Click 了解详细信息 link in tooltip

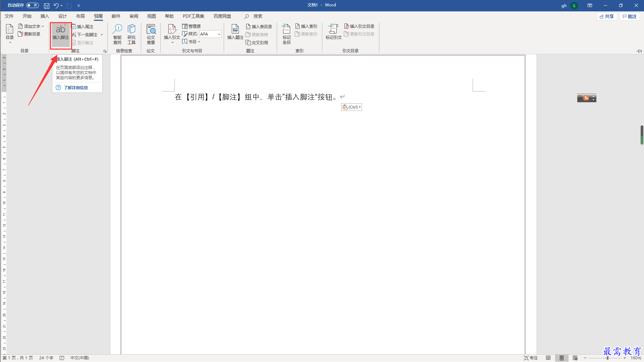(x=76, y=88)
